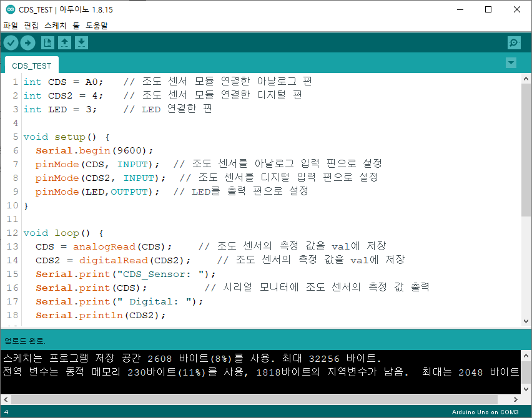Click "void loop() {" on line 12

coord(64,233)
